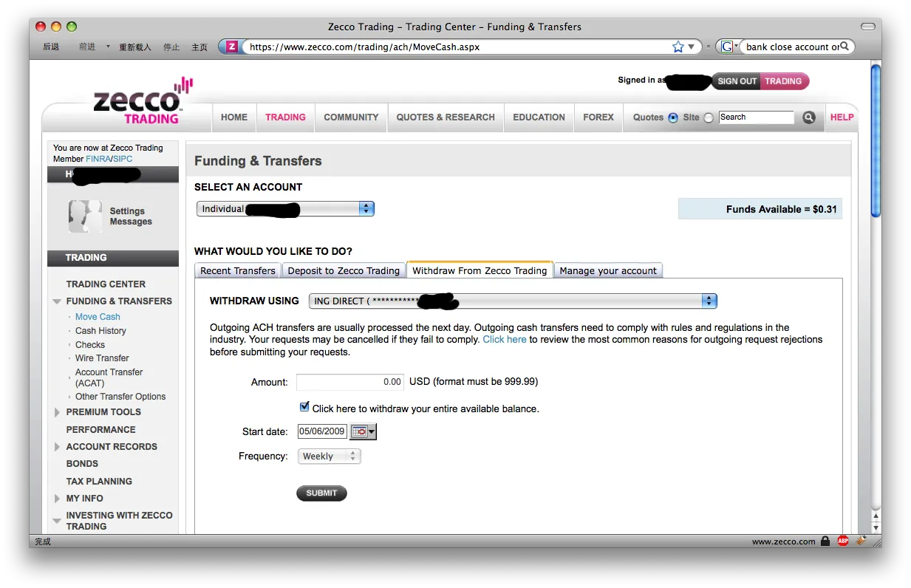Click the Settings Messages people icon
Viewport: 911px width, 588px height.
click(x=86, y=216)
